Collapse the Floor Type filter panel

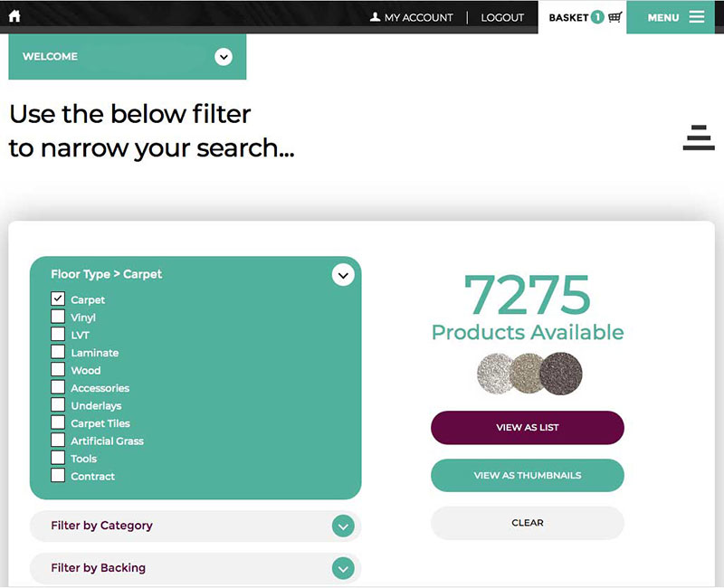click(x=342, y=274)
